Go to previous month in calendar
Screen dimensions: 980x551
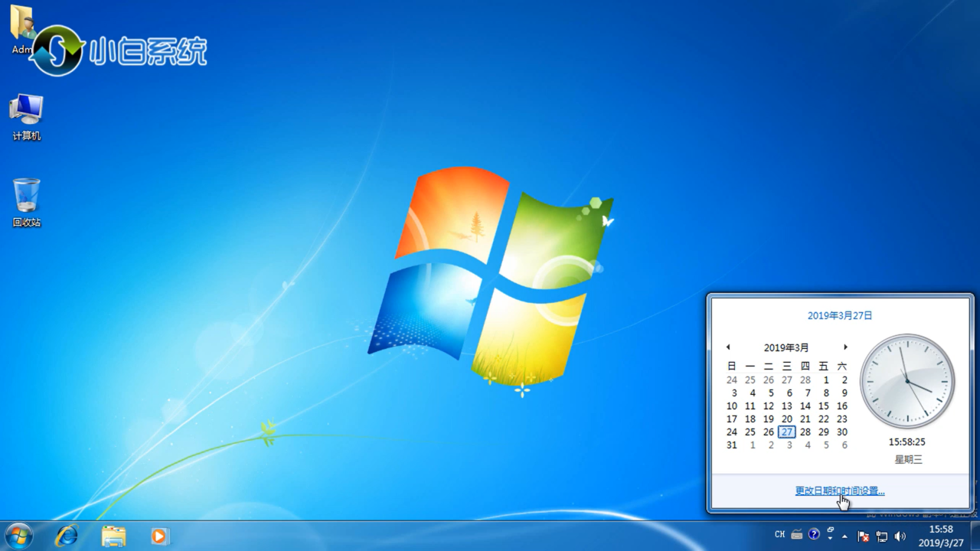(x=728, y=347)
